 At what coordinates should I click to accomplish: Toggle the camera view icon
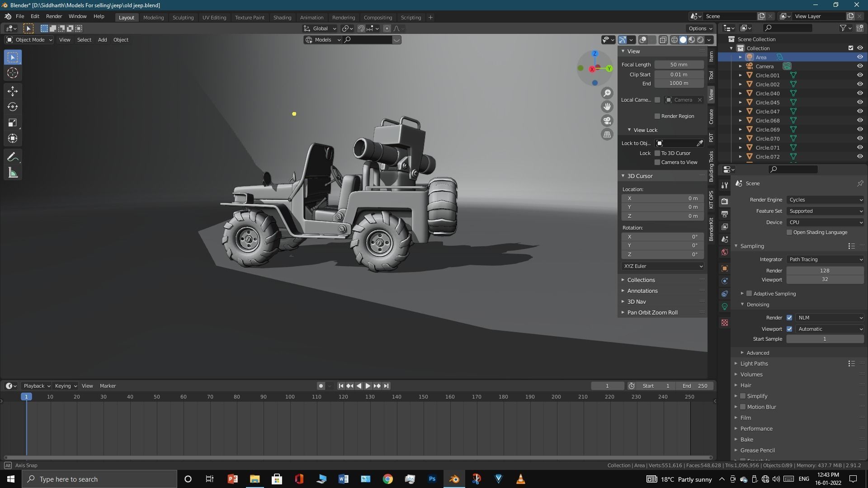(x=607, y=121)
